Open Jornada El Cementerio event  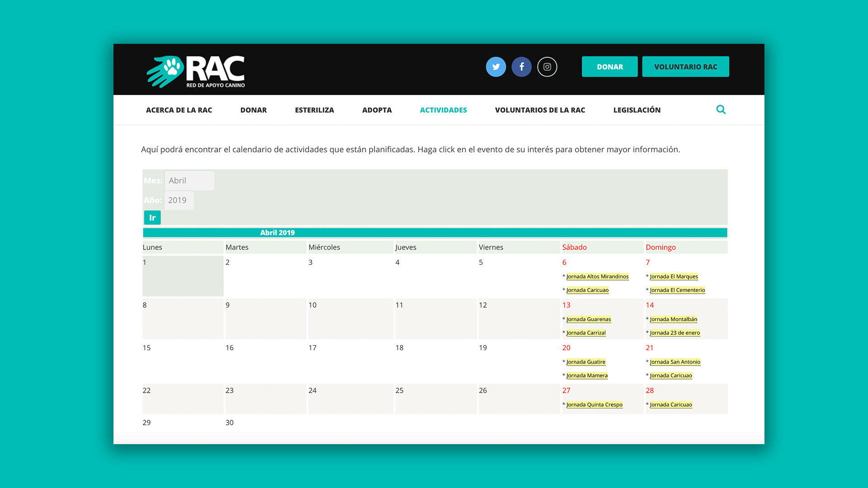[677, 290]
